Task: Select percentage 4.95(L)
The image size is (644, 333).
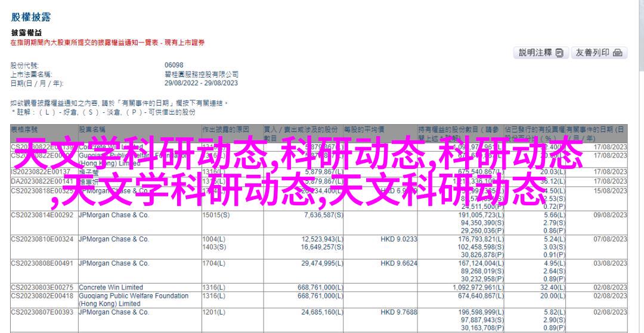Action: [555, 263]
